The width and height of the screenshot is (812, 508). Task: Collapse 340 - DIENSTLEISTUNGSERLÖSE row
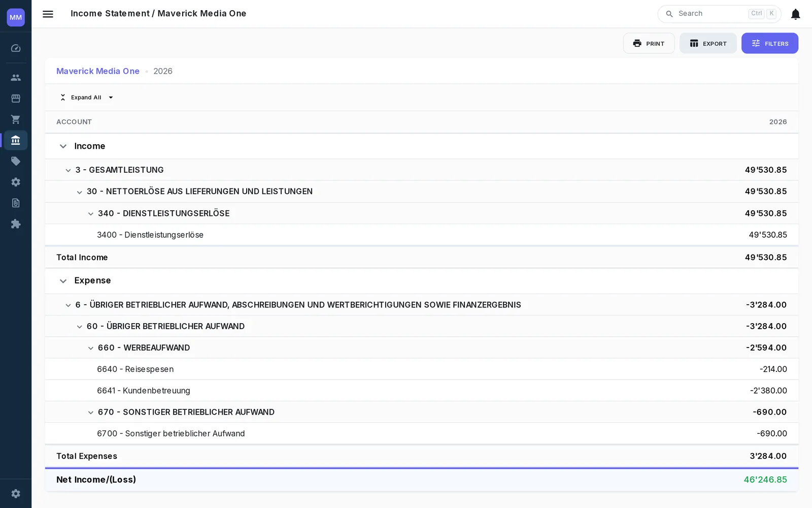click(90, 214)
